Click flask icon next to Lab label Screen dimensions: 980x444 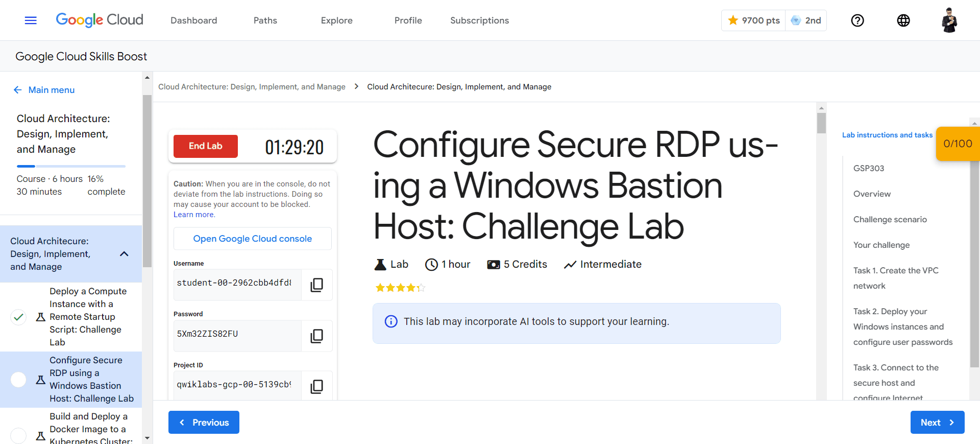380,264
